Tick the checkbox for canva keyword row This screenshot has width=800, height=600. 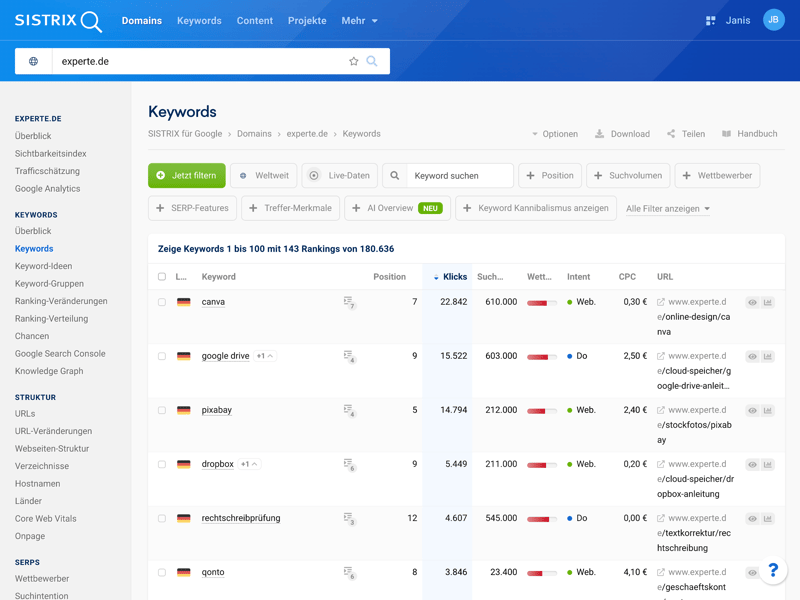tap(162, 302)
